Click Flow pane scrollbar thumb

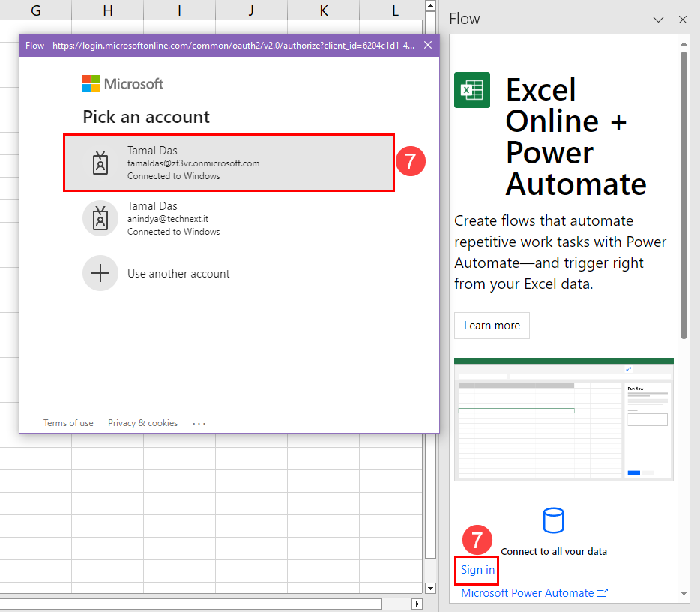[x=684, y=195]
